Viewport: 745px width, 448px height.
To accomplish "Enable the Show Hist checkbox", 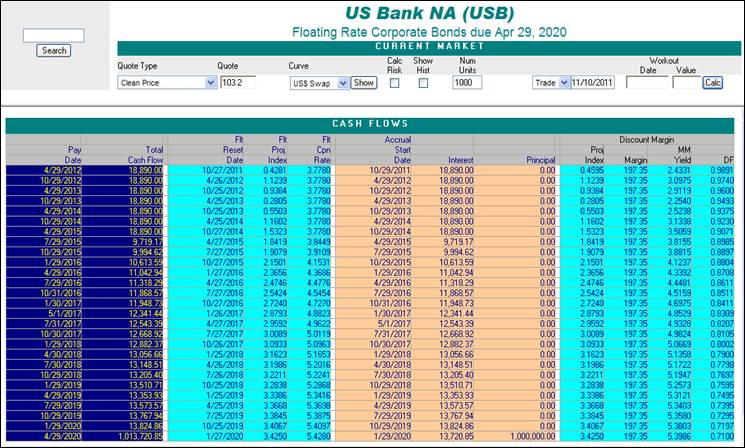I will 423,83.
